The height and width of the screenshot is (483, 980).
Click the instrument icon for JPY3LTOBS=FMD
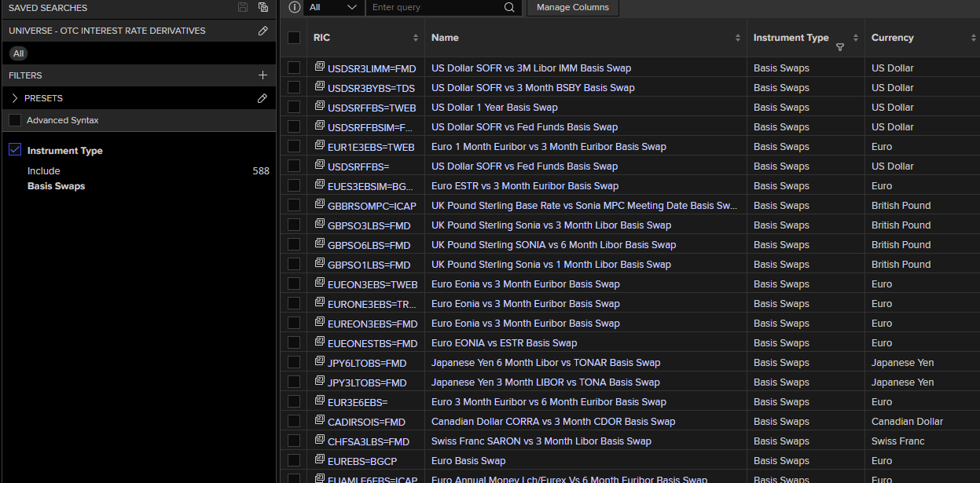320,382
